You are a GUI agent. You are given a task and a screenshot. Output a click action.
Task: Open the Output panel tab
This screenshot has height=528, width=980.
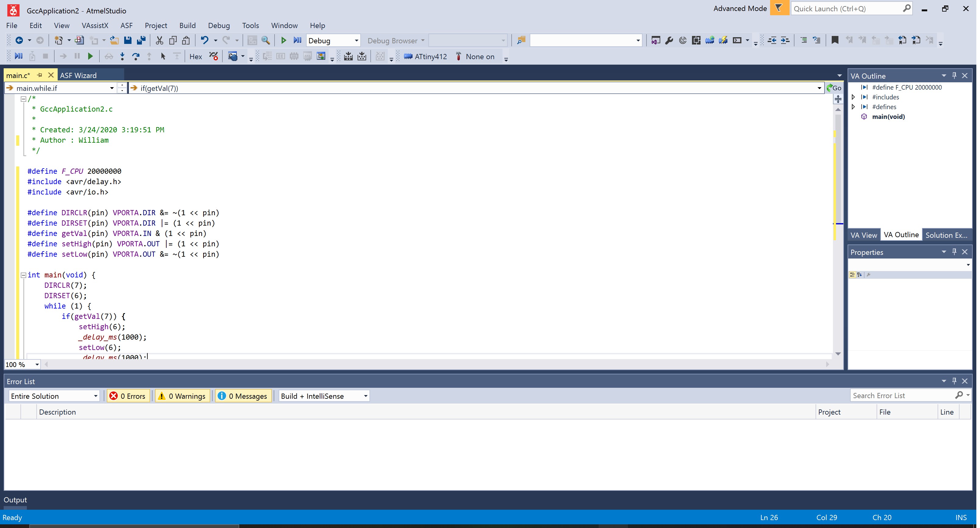pyautogui.click(x=15, y=500)
